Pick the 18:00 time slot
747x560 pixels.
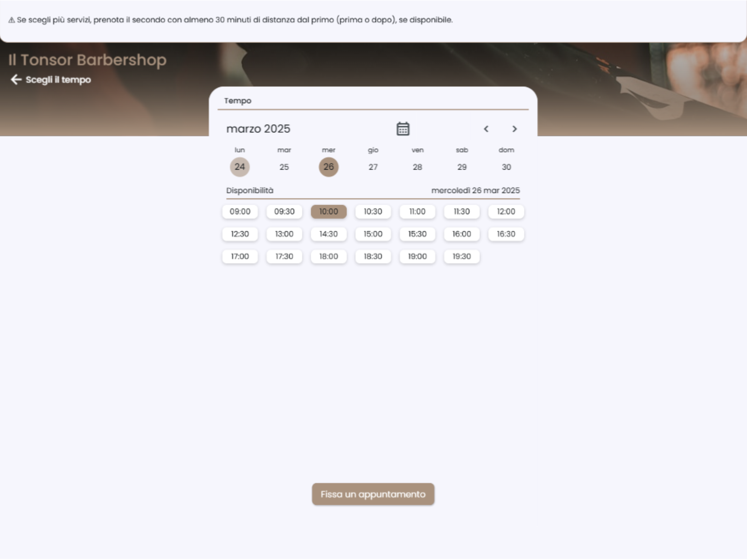(329, 256)
